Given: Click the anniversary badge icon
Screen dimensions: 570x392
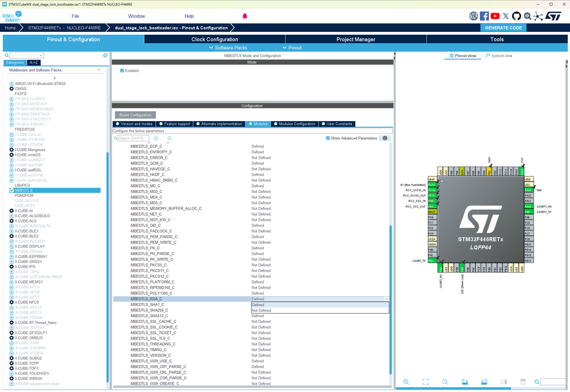Looking at the screenshot, I should coord(474,16).
